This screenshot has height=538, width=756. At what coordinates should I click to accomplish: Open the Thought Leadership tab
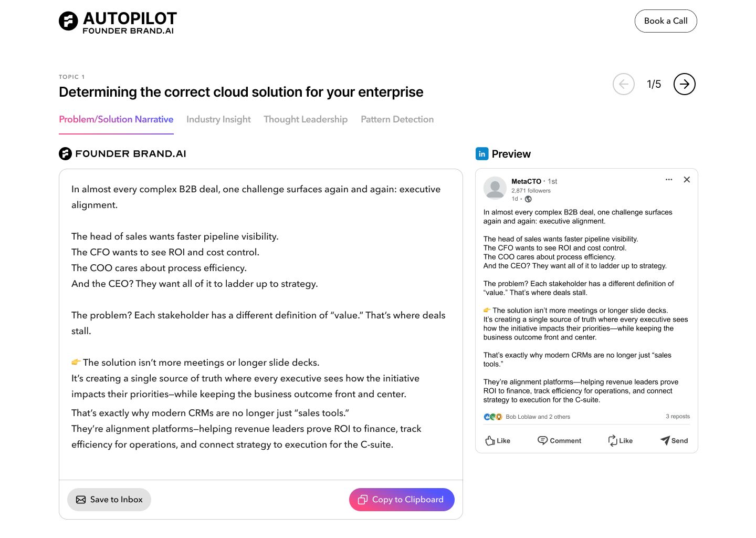pyautogui.click(x=306, y=119)
